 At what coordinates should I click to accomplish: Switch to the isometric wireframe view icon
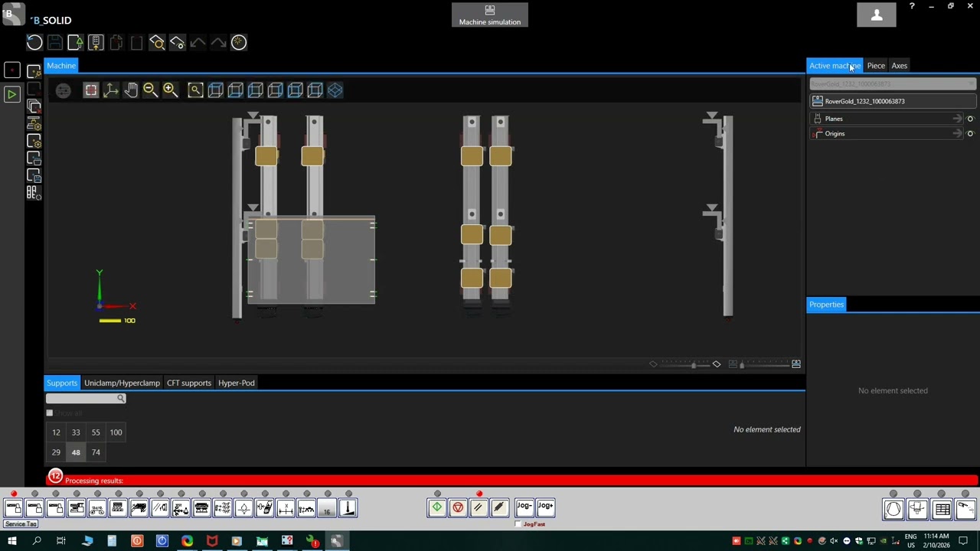(x=335, y=90)
